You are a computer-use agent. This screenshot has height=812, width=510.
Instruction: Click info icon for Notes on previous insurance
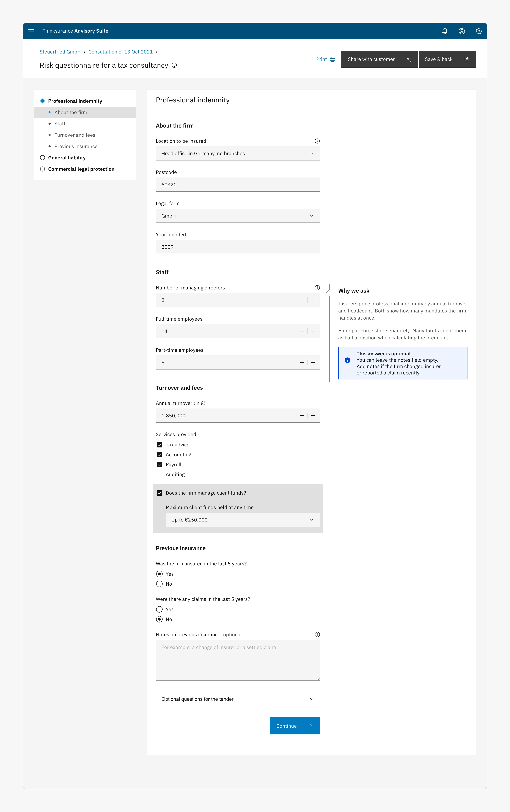317,634
